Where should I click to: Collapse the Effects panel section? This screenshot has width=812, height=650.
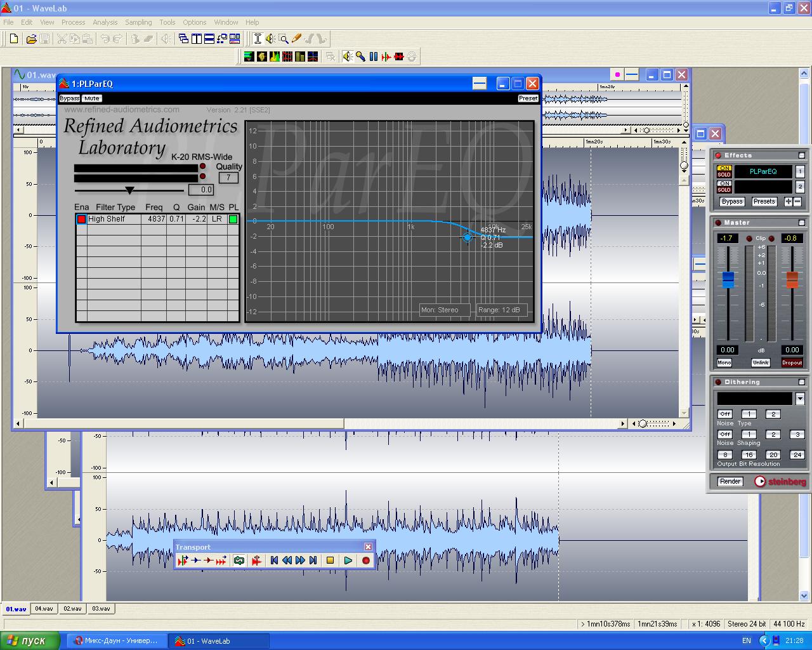click(801, 156)
